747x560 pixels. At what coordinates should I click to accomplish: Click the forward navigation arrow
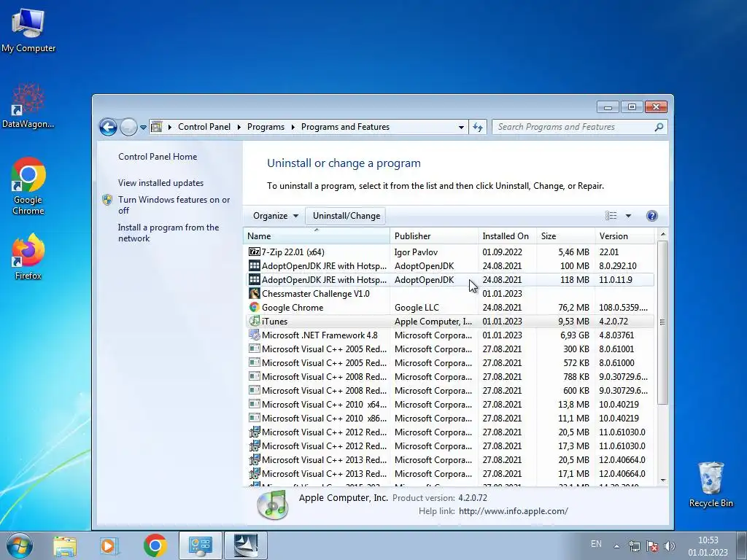point(128,127)
